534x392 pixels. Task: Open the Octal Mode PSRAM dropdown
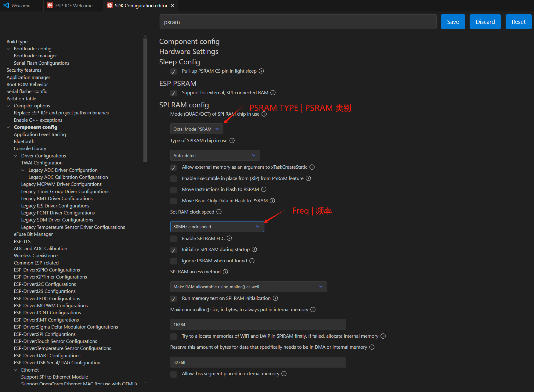[197, 128]
